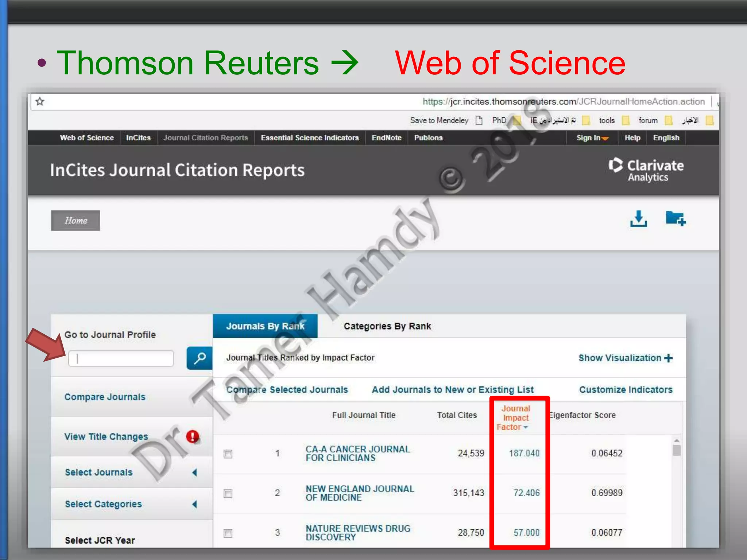Expand Select Categories arrow

pyautogui.click(x=194, y=504)
